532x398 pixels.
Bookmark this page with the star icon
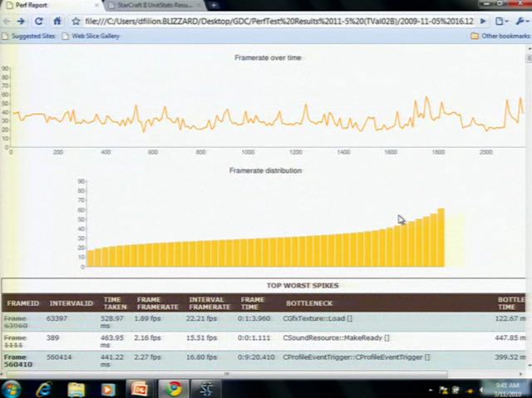(76, 21)
